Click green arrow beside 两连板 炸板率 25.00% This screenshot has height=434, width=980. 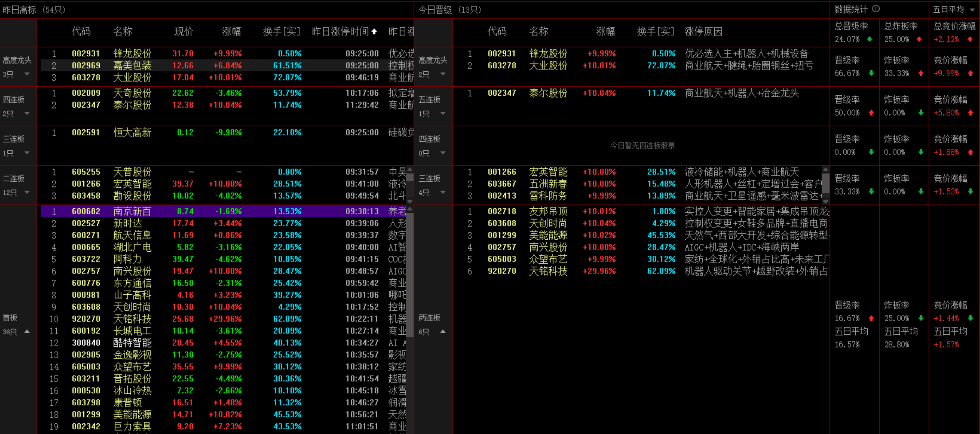coord(921,318)
